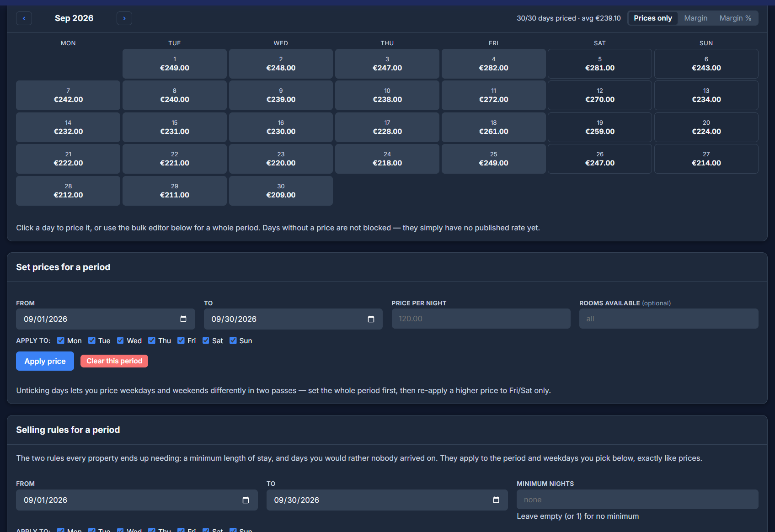Open calendar picker on Set prices TO date
The height and width of the screenshot is (532, 775).
coord(371,319)
